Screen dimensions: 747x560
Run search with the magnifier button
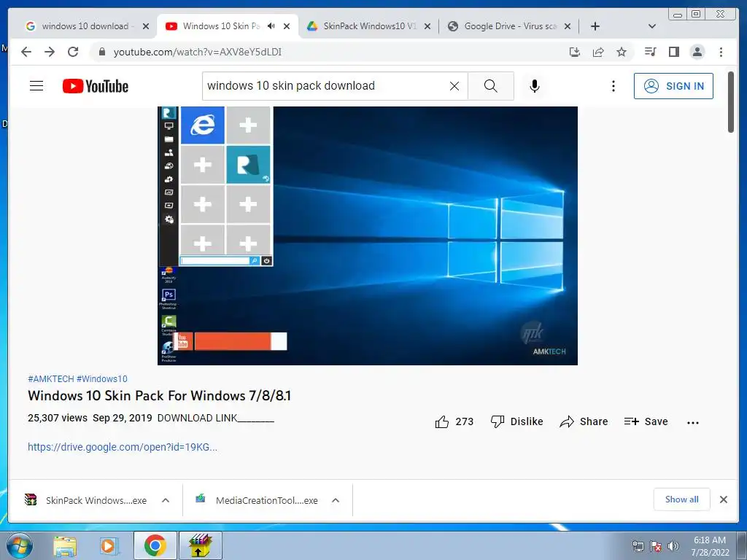[491, 86]
